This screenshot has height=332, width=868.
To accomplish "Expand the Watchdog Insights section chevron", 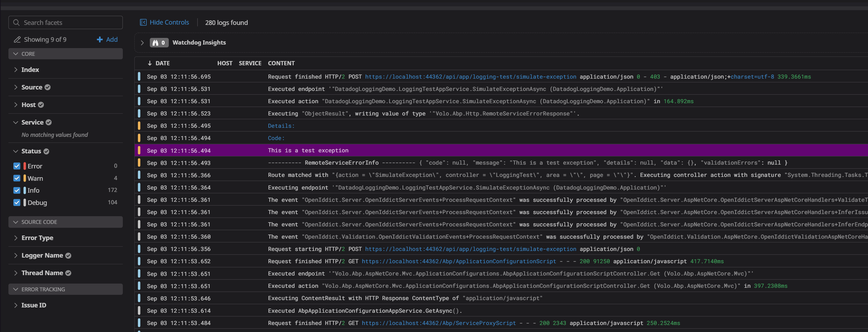I will click(x=142, y=43).
